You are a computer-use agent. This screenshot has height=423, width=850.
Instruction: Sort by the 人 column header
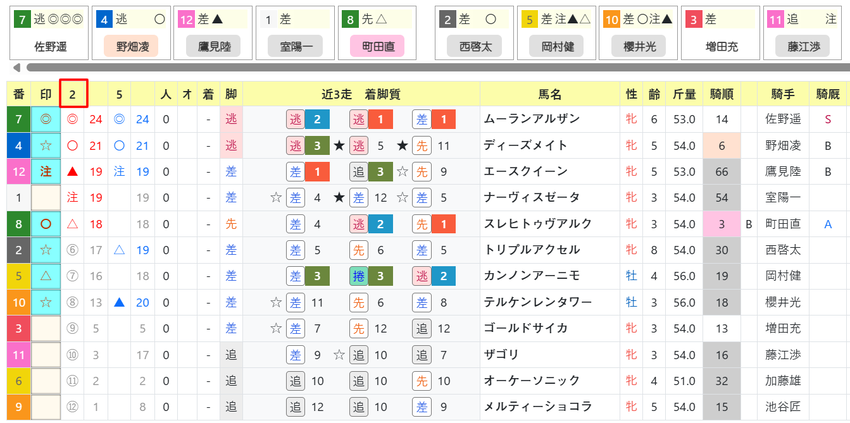166,94
